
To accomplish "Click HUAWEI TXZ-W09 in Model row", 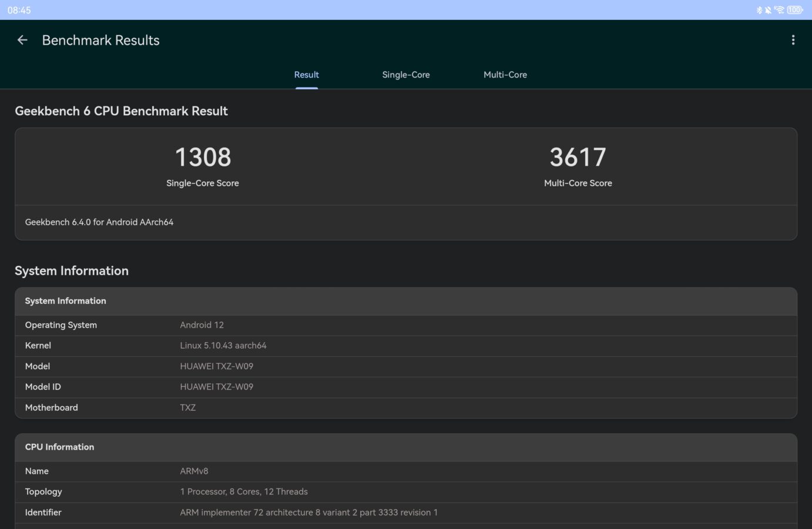I will 217,366.
